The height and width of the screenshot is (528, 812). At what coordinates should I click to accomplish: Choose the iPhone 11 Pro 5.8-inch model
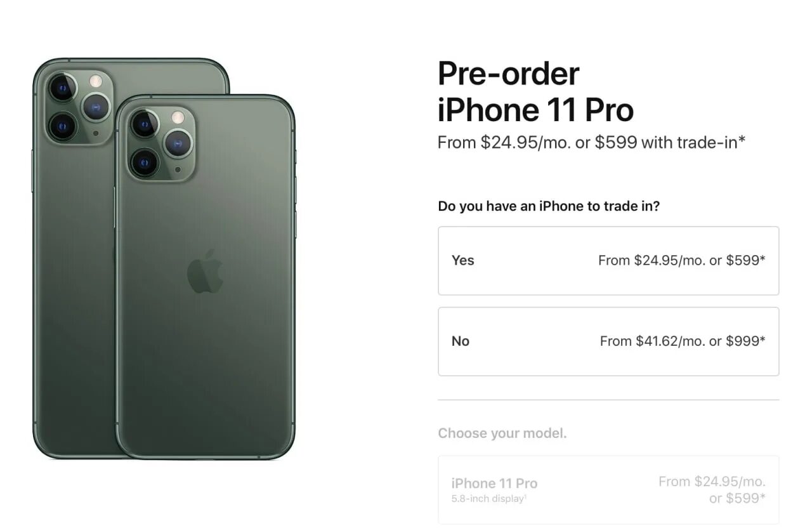click(608, 490)
